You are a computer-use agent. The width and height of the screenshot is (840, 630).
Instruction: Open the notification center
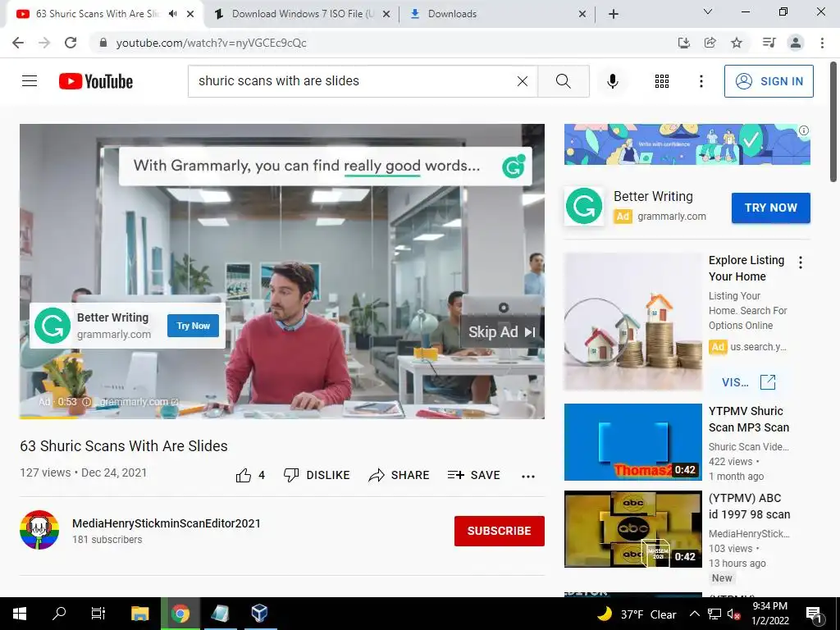[815, 614]
